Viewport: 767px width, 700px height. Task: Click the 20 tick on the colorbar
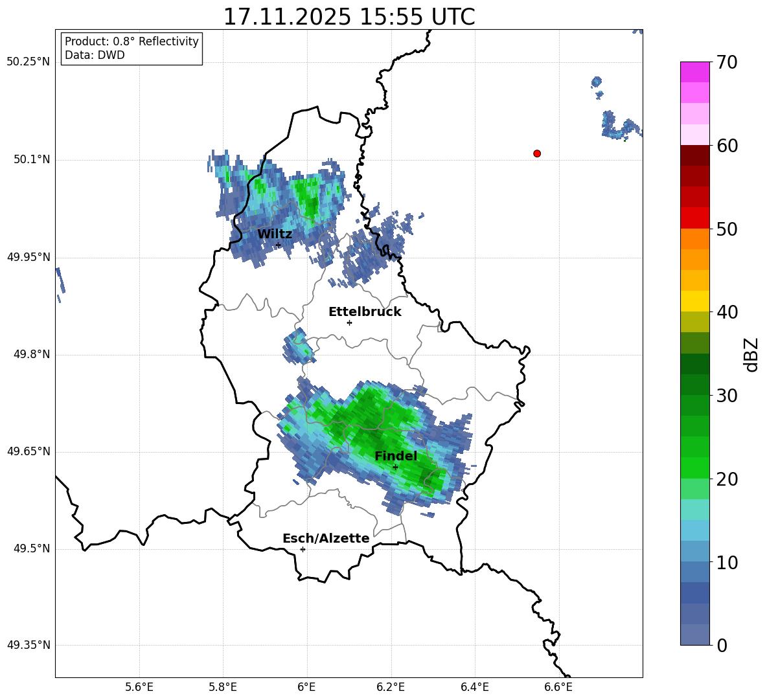[726, 479]
